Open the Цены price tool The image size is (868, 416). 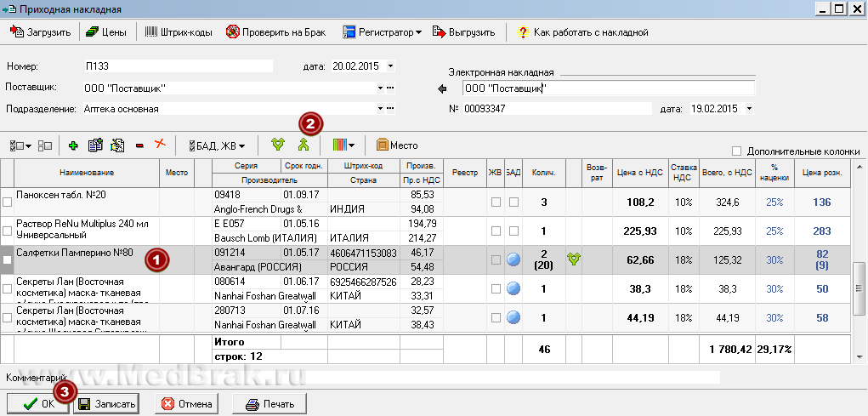tap(107, 32)
